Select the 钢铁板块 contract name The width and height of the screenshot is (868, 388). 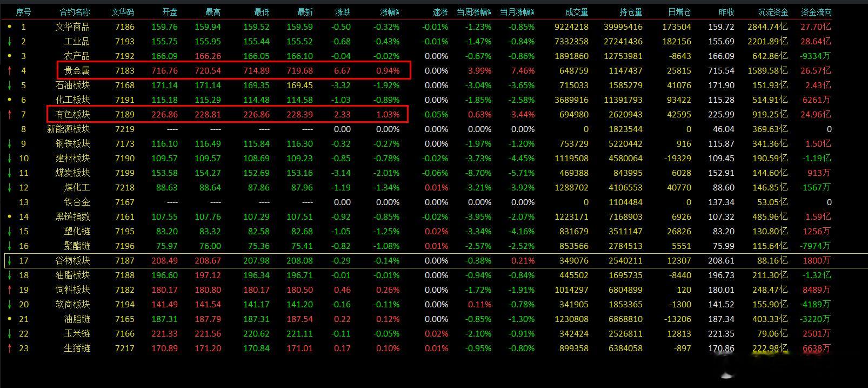point(72,143)
